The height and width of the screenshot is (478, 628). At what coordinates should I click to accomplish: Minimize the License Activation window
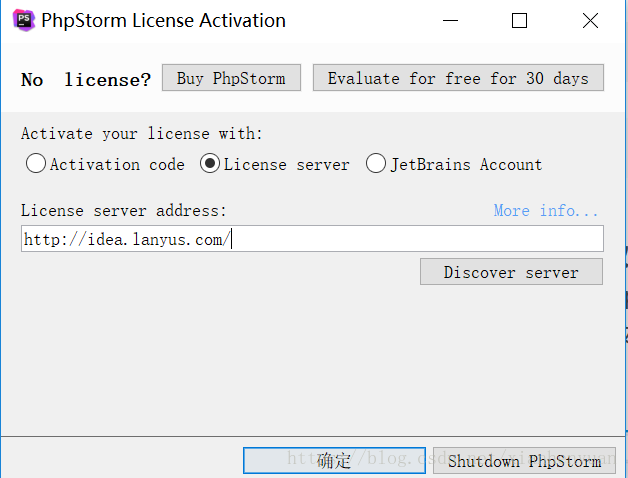tap(450, 20)
